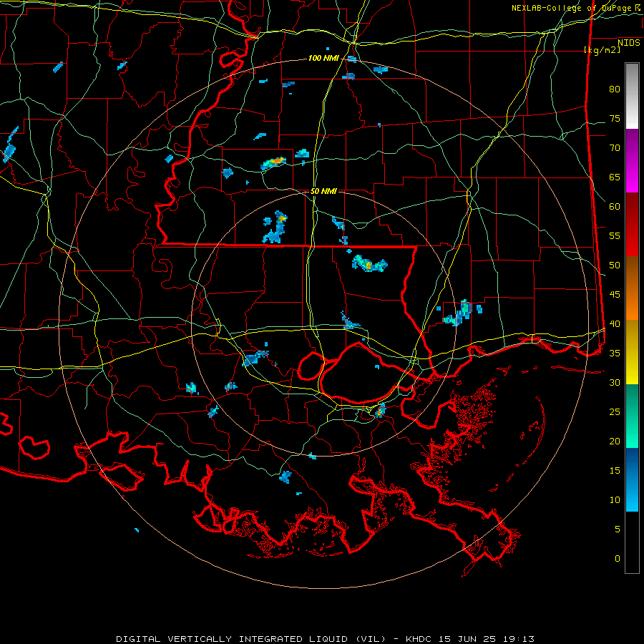Click the NIDS label above the scale

(629, 43)
